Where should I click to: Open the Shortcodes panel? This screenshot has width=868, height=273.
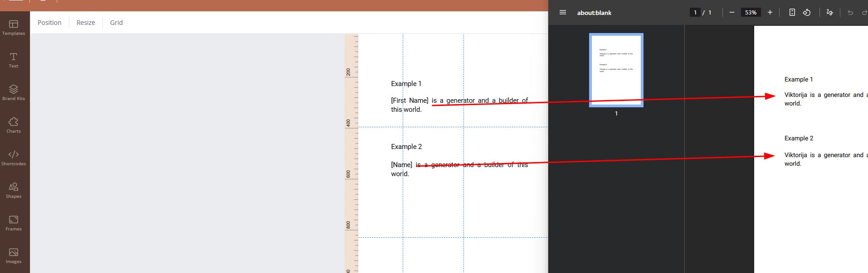click(x=14, y=158)
